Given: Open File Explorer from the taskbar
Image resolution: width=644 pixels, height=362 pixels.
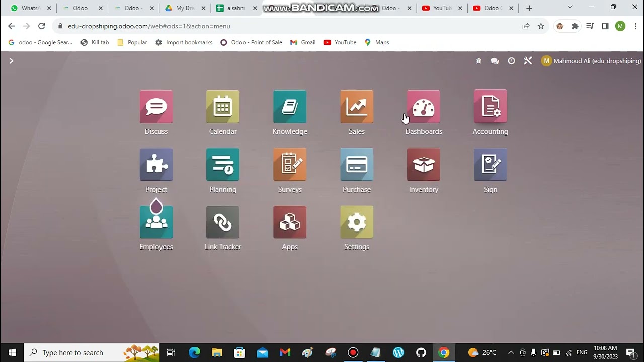Looking at the screenshot, I should click(x=217, y=352).
